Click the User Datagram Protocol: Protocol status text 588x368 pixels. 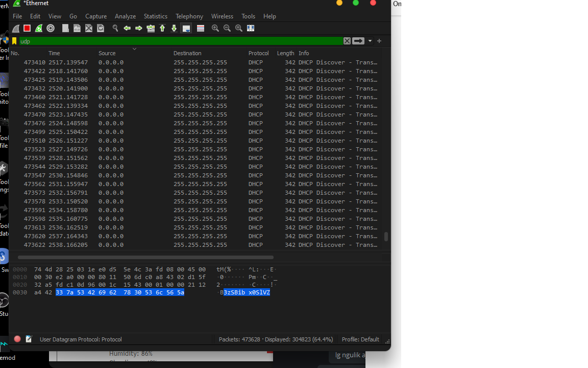(x=81, y=339)
